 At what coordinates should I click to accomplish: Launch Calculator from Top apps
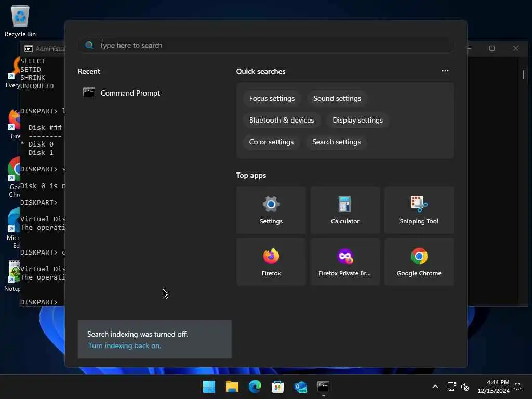[345, 210]
